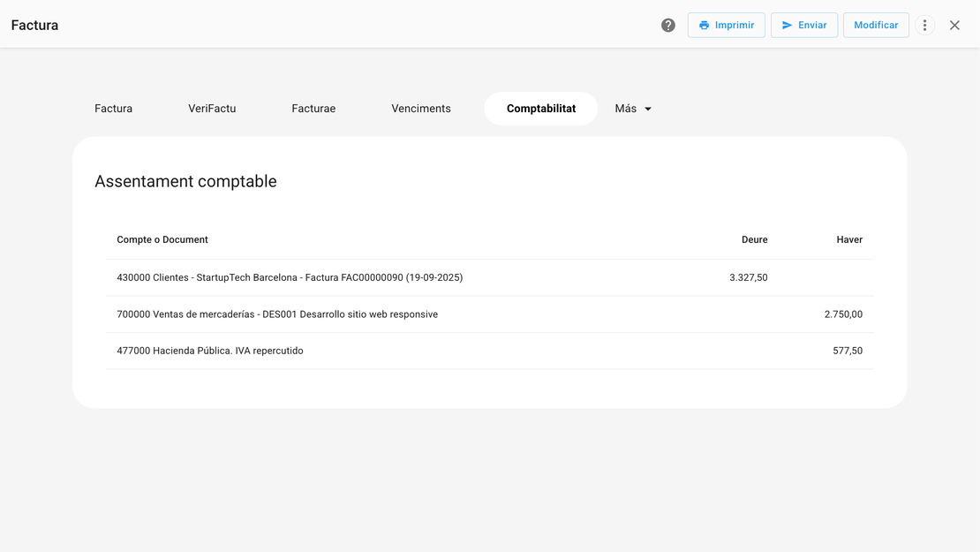Open the help question mark icon
Screen dimensions: 980x552
coord(668,26)
